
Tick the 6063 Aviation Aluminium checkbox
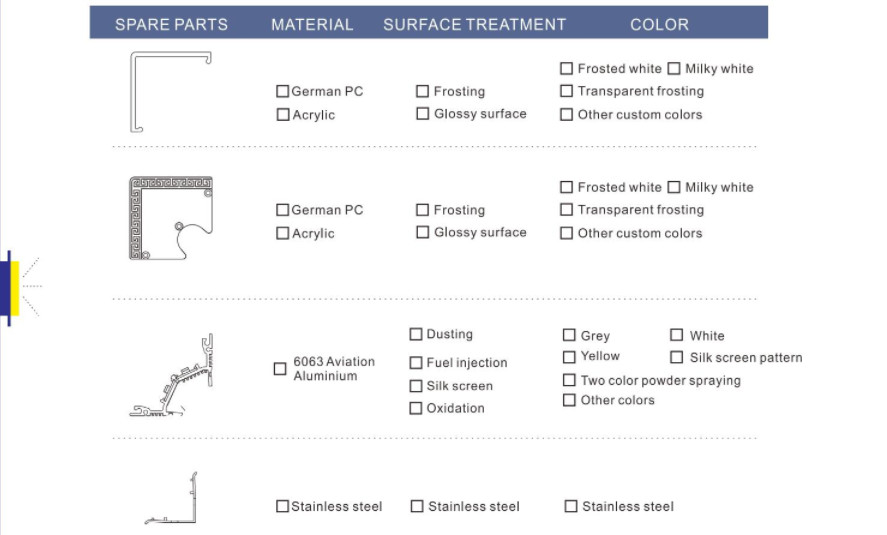click(x=280, y=369)
